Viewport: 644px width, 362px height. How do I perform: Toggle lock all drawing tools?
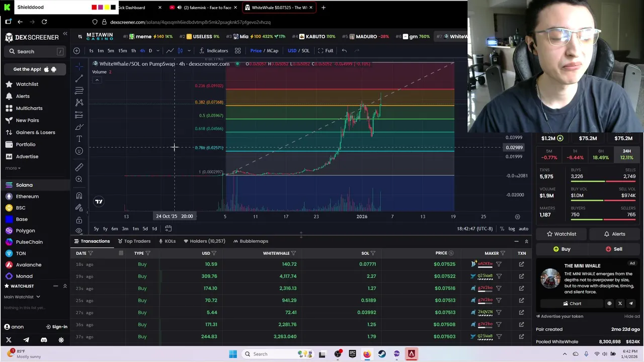(x=79, y=220)
